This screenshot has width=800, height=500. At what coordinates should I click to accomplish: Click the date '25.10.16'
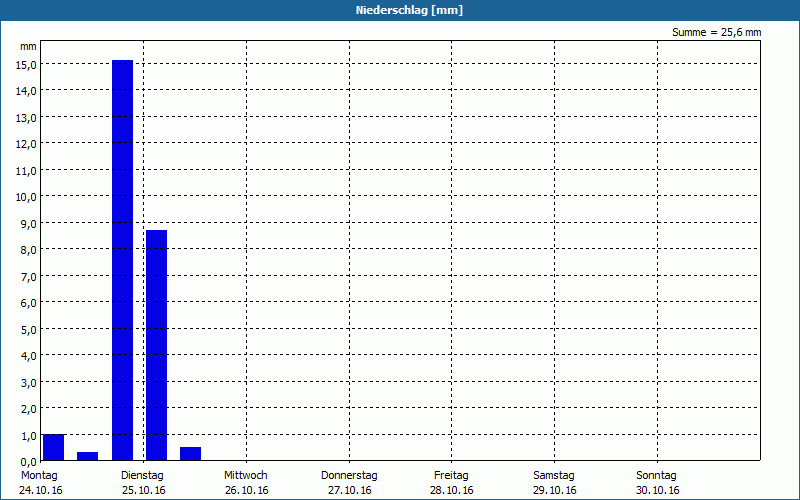point(144,490)
